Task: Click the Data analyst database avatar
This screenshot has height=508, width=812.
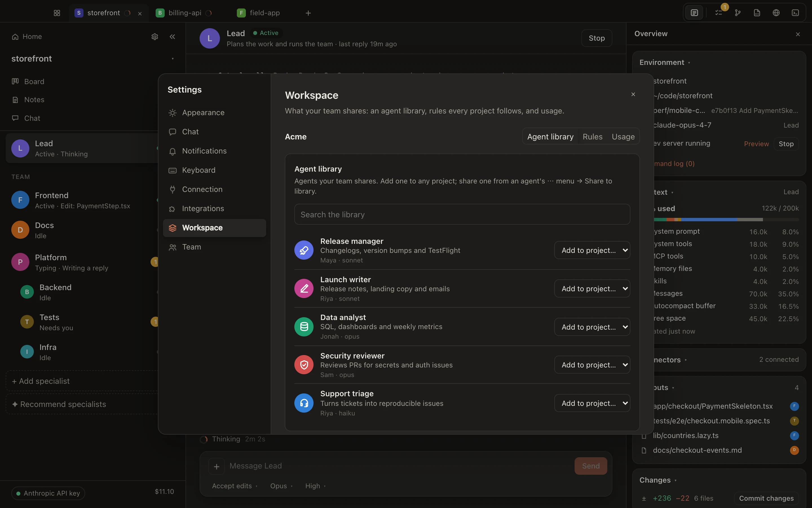Action: click(x=304, y=327)
